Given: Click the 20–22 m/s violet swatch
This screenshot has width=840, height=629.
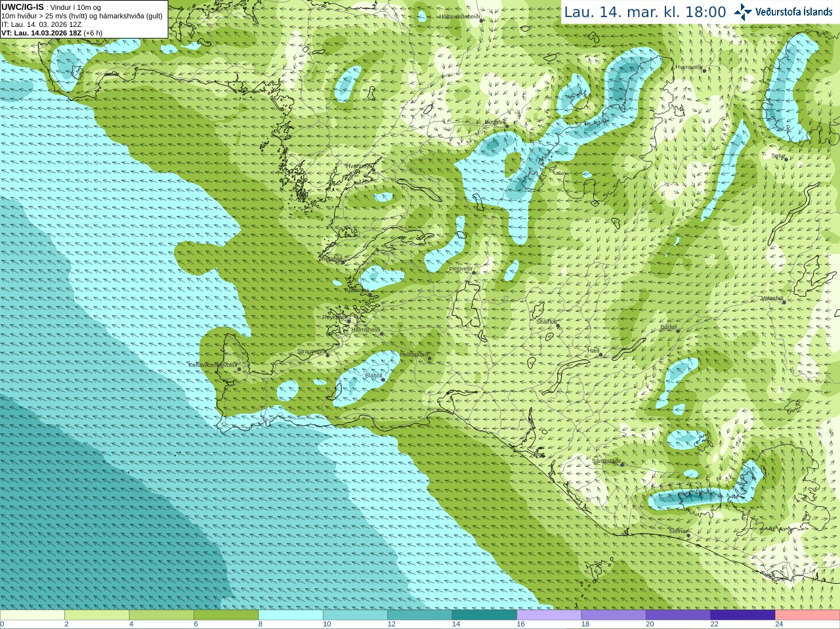Looking at the screenshot, I should click(x=679, y=615).
